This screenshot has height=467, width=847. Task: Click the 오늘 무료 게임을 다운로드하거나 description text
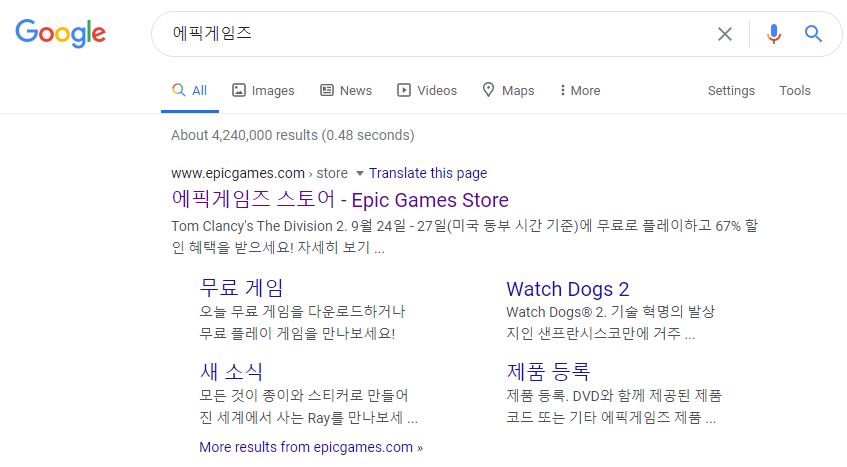[302, 322]
